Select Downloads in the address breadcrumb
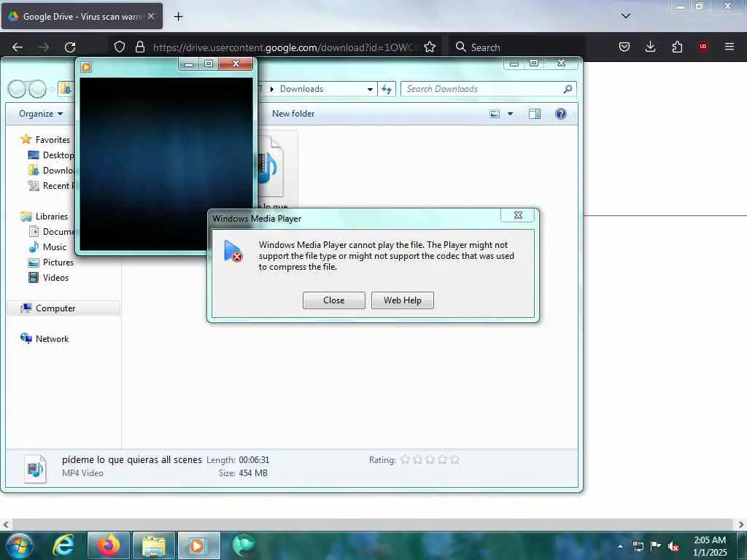Screen dimensions: 747x560 point(301,89)
